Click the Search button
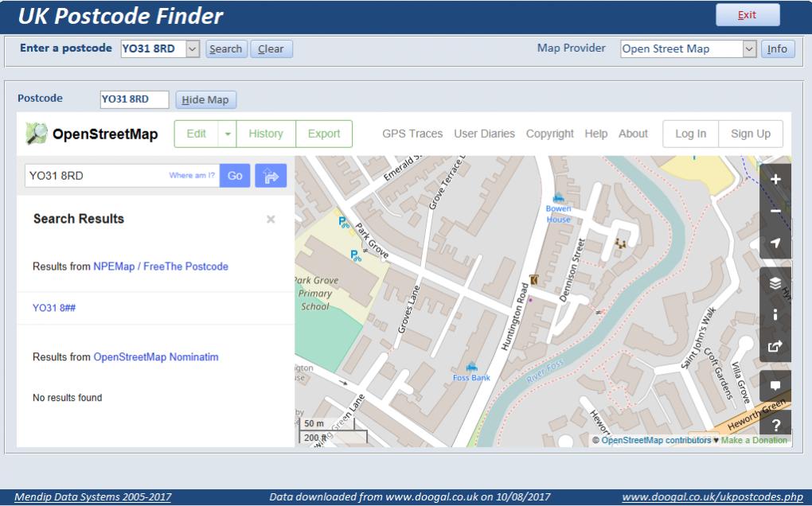This screenshot has width=812, height=506. coord(226,49)
